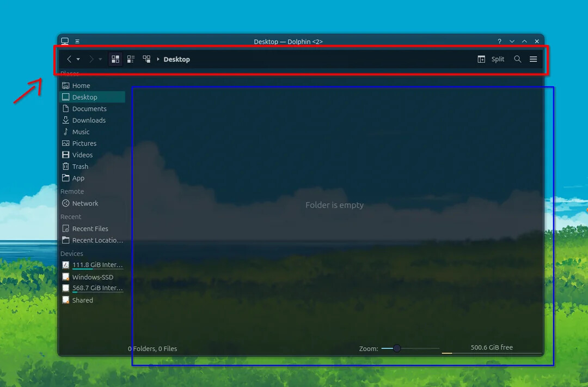
Task: Open the hamburger menu in toolbar
Action: pyautogui.click(x=534, y=59)
